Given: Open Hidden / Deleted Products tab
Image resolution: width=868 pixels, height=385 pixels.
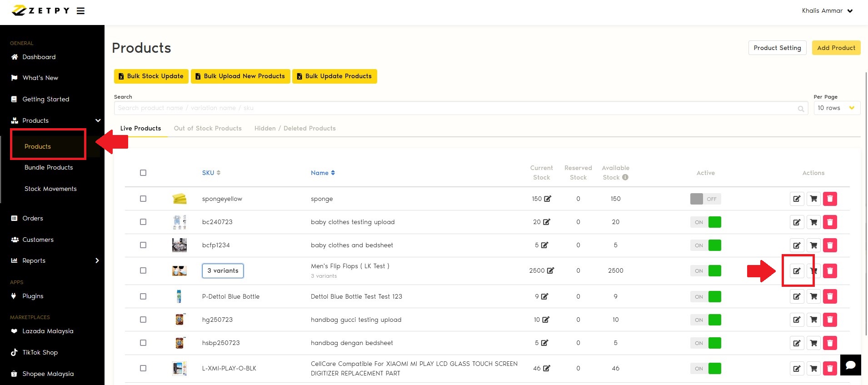Looking at the screenshot, I should point(295,129).
